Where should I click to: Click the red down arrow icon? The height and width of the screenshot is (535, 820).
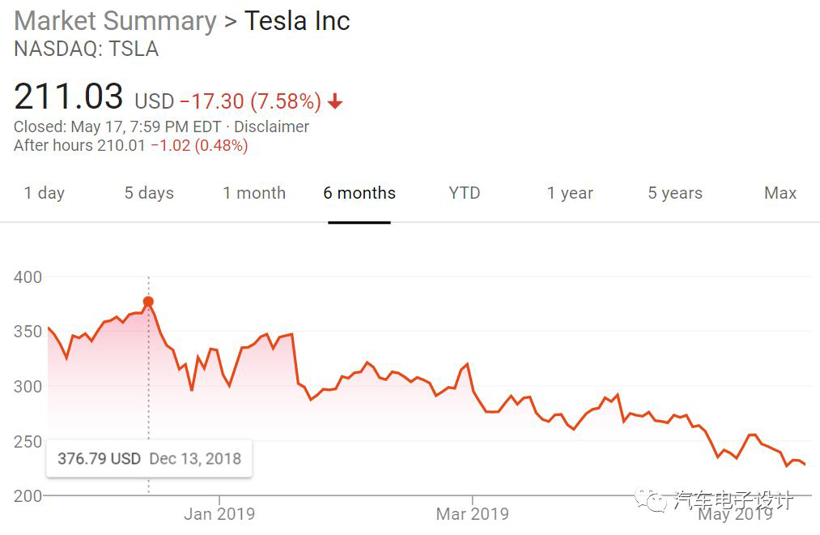335,102
